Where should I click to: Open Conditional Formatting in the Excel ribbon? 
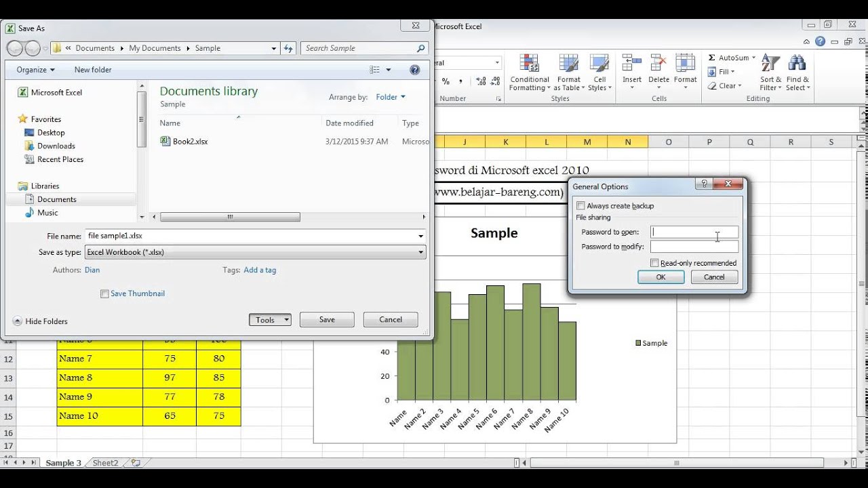pyautogui.click(x=530, y=73)
